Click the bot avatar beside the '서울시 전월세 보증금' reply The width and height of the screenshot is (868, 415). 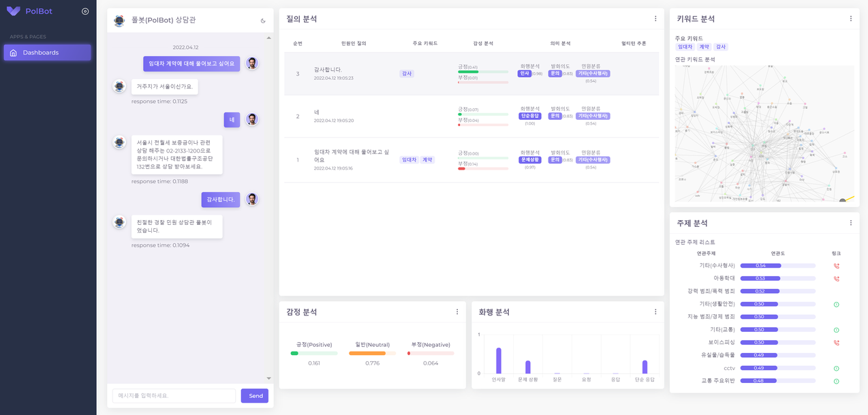pos(119,142)
